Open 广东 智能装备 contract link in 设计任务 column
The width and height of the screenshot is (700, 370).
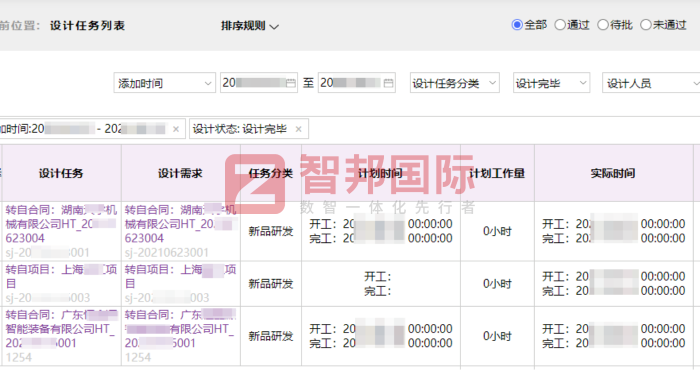(61, 329)
